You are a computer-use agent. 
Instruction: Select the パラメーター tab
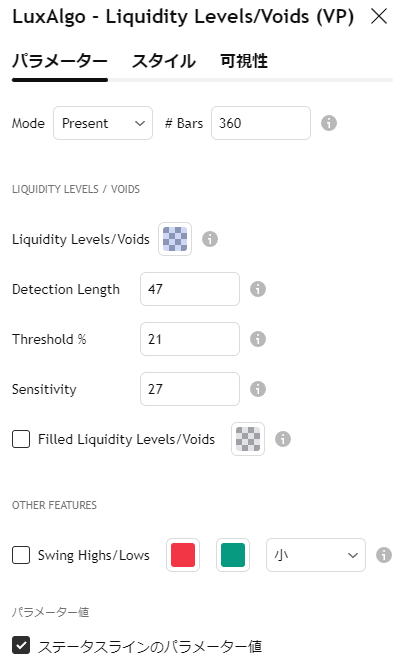coord(60,61)
